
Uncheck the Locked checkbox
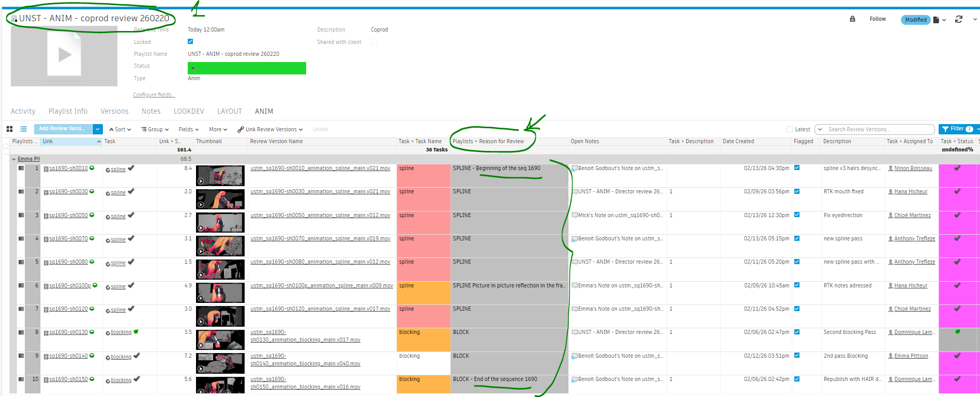click(190, 42)
